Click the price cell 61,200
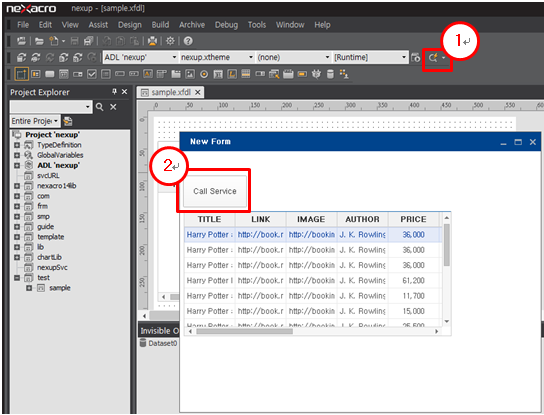 tap(413, 280)
